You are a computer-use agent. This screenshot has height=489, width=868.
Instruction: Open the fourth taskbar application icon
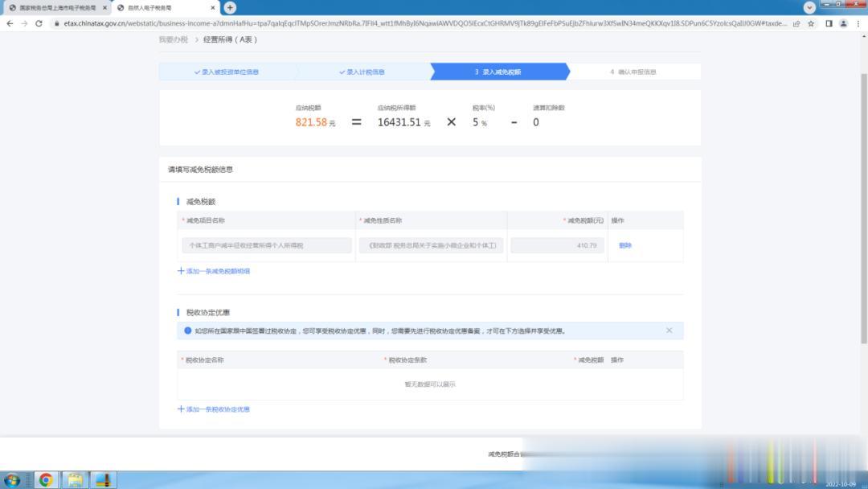pyautogui.click(x=104, y=479)
